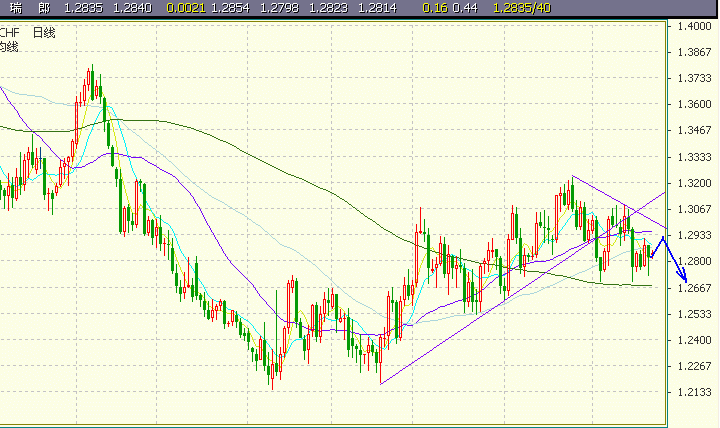Click the 1.3467 price axis label
This screenshot has width=720, height=428.
point(694,130)
